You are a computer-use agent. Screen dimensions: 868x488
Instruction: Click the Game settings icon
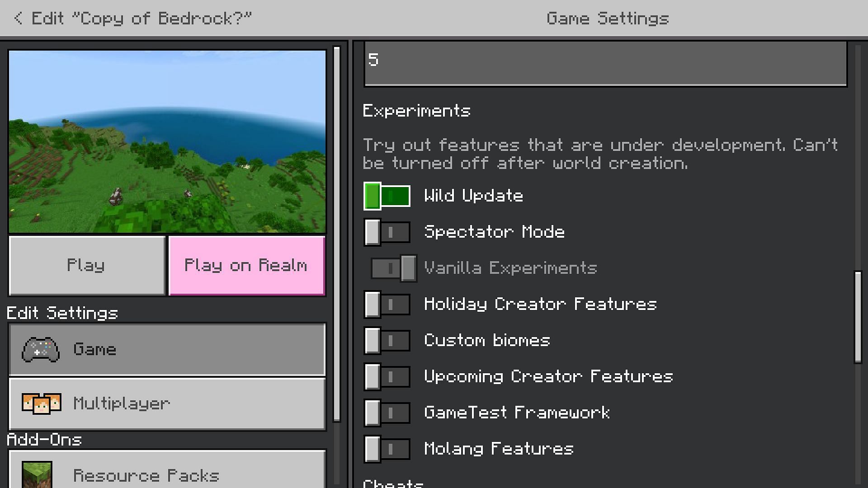click(40, 350)
